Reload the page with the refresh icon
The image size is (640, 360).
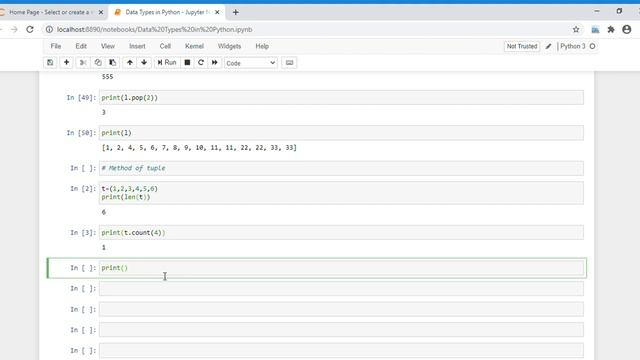(x=30, y=29)
